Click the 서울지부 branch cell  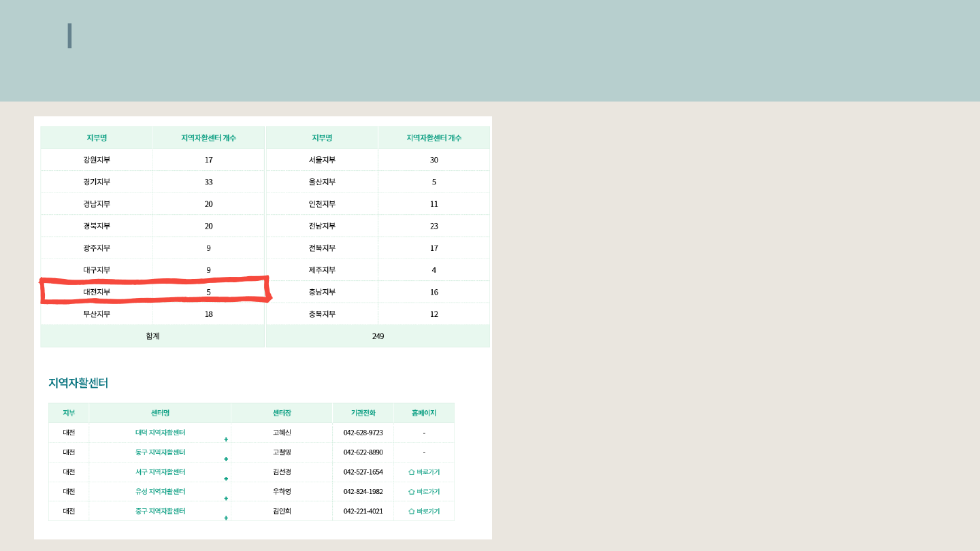click(322, 161)
